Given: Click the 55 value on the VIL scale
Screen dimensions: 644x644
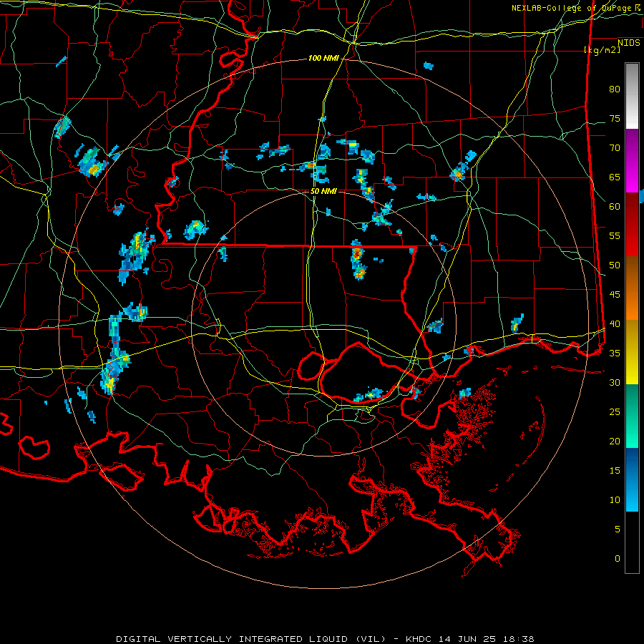Looking at the screenshot, I should (x=615, y=235).
